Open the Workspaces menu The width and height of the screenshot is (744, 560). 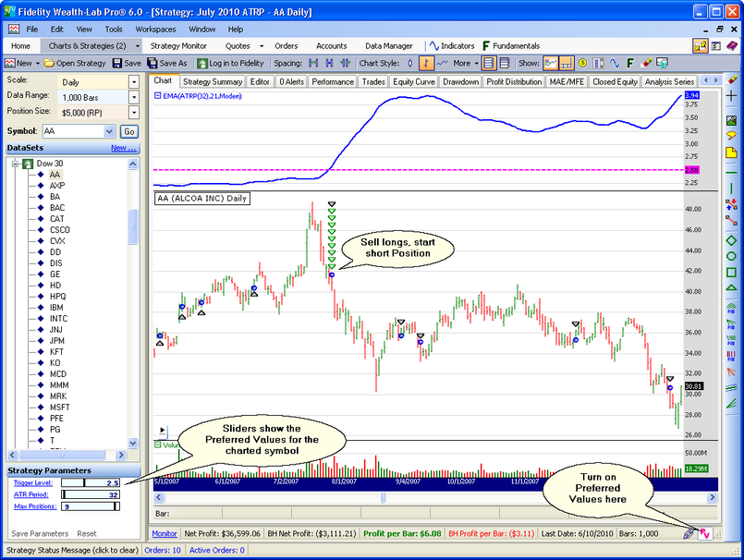155,30
